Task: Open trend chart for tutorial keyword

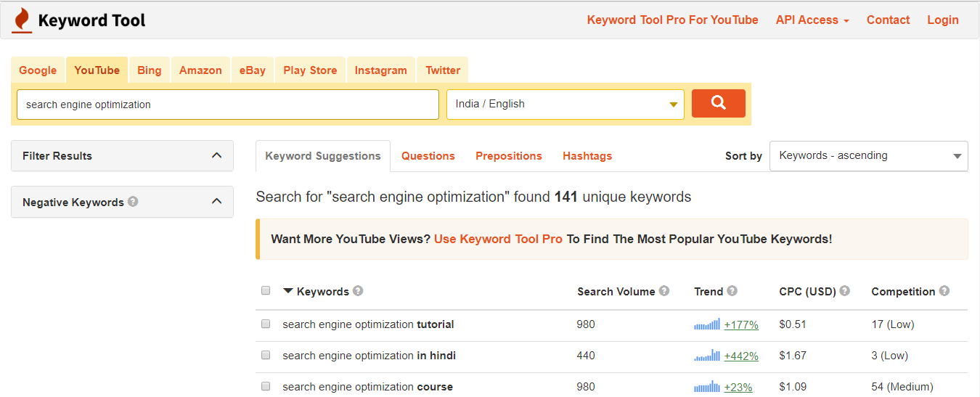Action: (707, 324)
